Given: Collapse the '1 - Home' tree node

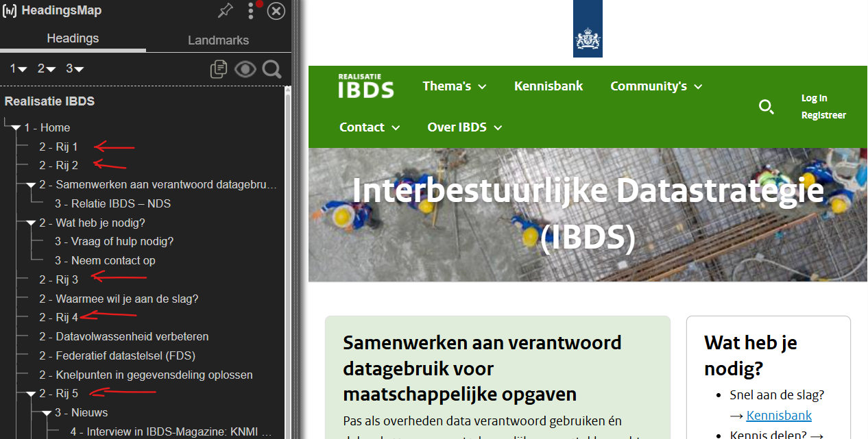Looking at the screenshot, I should click(16, 128).
